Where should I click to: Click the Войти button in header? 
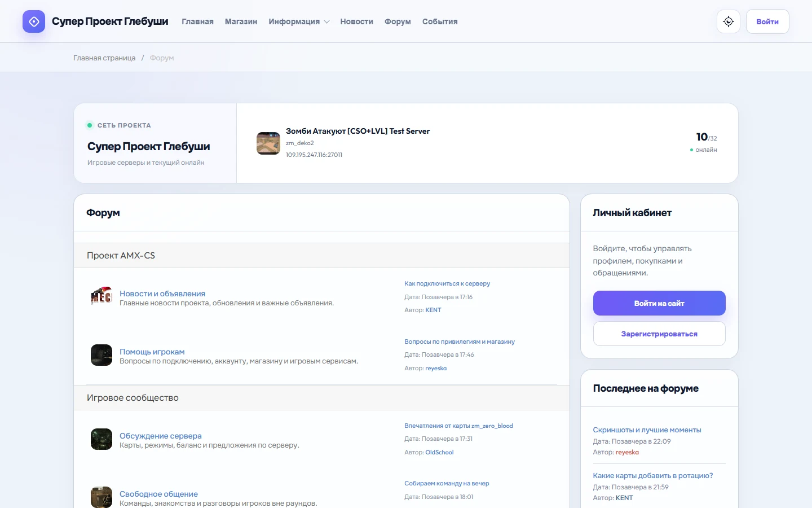click(767, 21)
